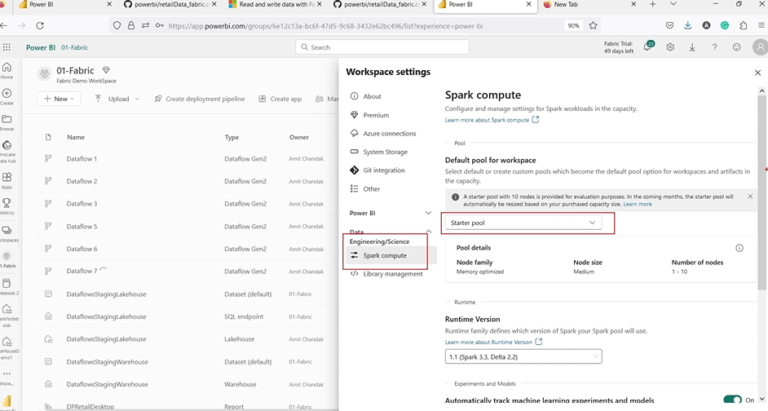Click the download arrow icon in header
768x411 pixels.
click(692, 48)
